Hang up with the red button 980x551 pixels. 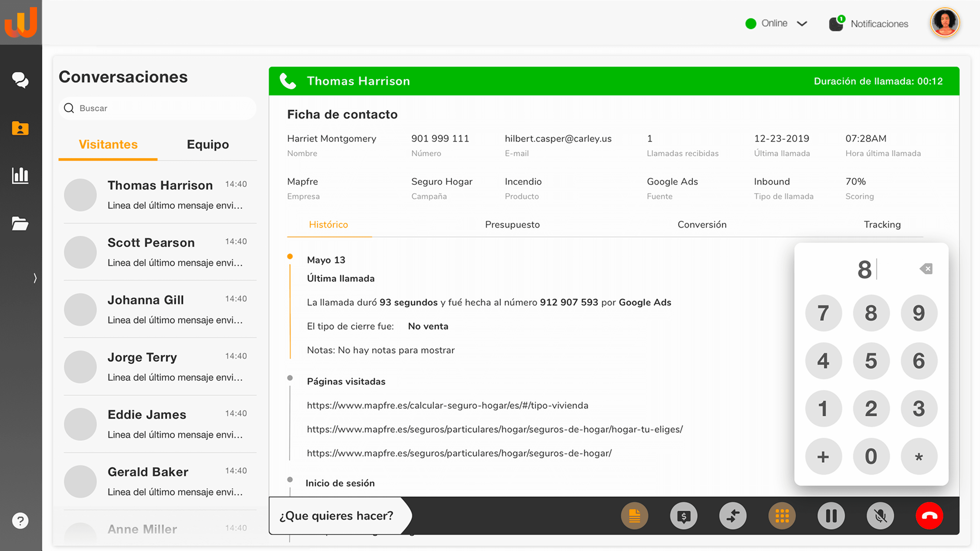[929, 516]
